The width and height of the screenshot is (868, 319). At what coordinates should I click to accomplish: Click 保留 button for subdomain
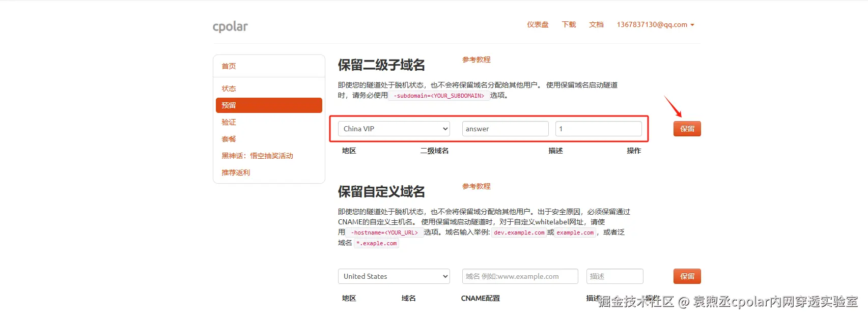coord(687,129)
